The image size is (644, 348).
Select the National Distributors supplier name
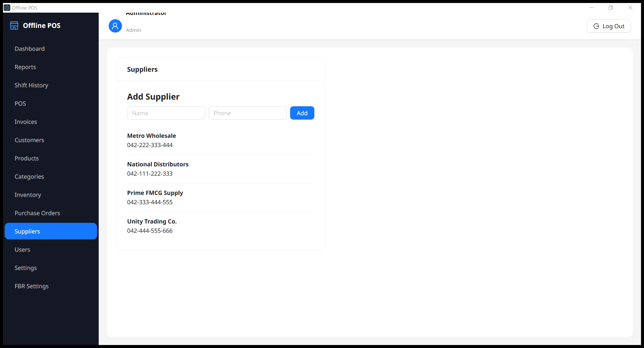158,164
